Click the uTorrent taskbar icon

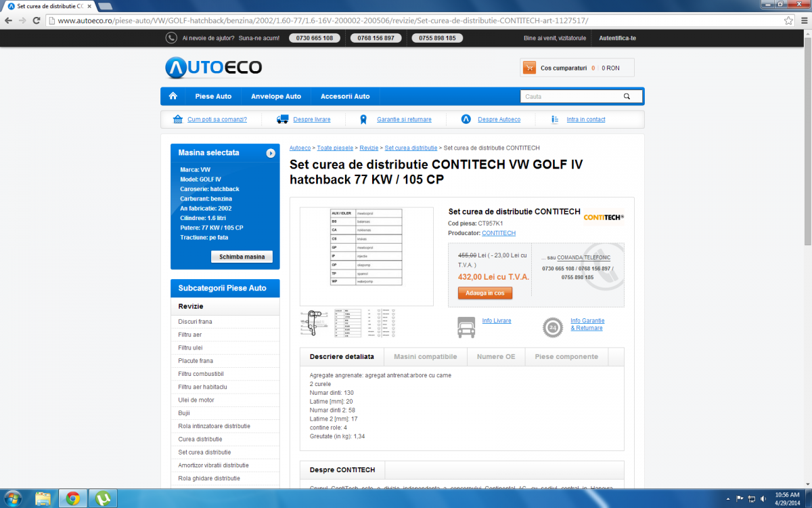(x=104, y=499)
